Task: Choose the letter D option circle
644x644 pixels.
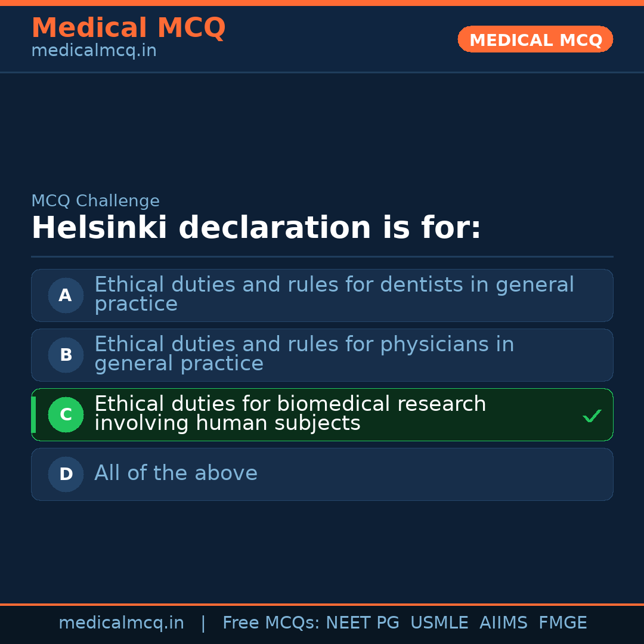Action: (66, 474)
